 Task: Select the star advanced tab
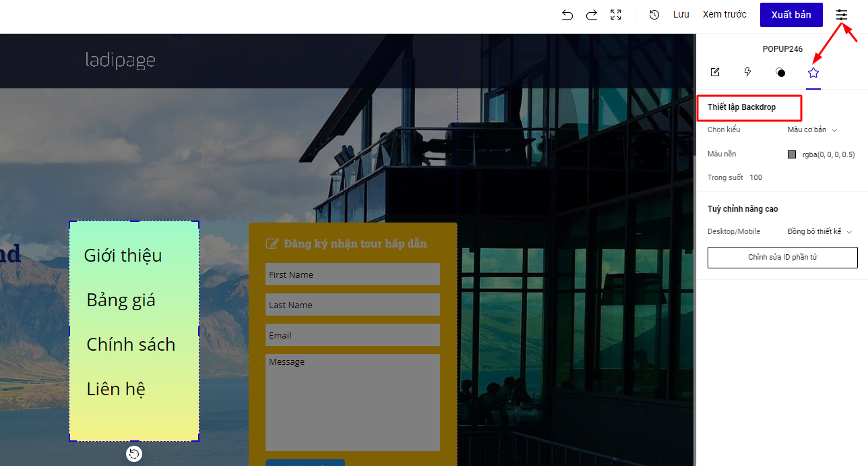tap(813, 72)
